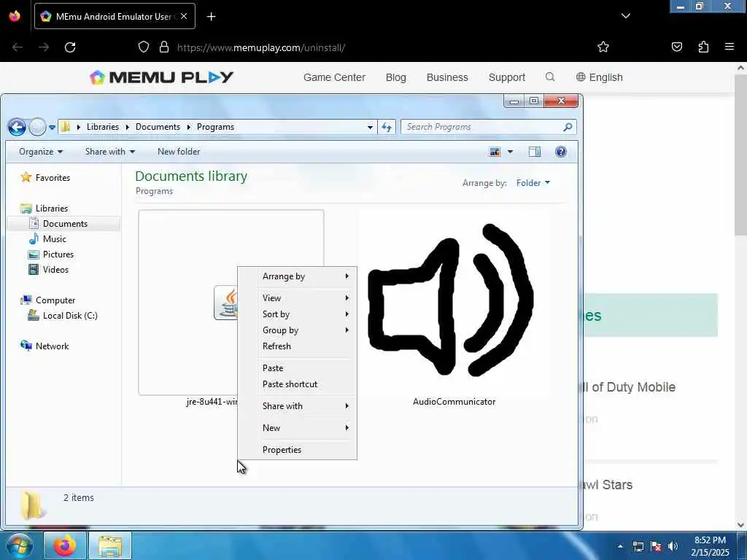Switch to Firefox in the taskbar
The image size is (747, 560).
click(x=65, y=545)
